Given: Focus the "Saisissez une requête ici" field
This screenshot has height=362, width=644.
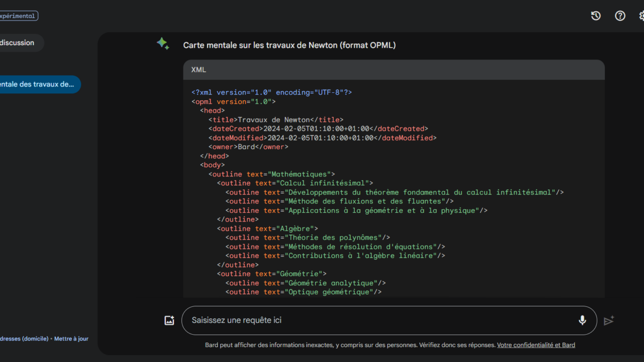Looking at the screenshot, I should [376, 321].
